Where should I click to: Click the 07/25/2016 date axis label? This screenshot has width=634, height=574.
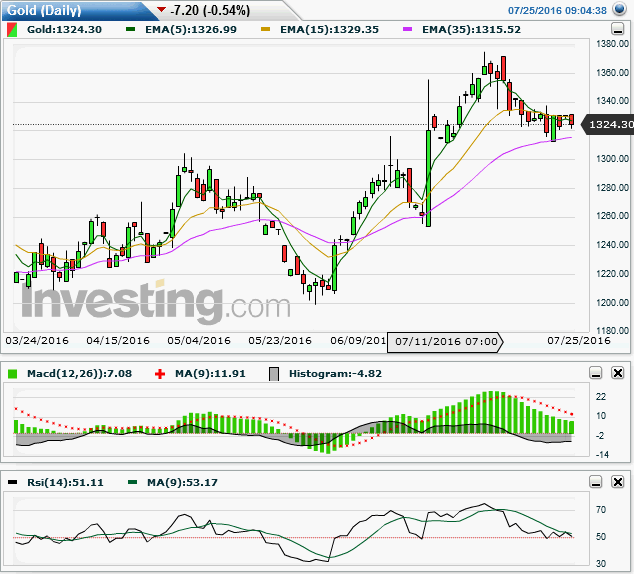click(x=579, y=340)
